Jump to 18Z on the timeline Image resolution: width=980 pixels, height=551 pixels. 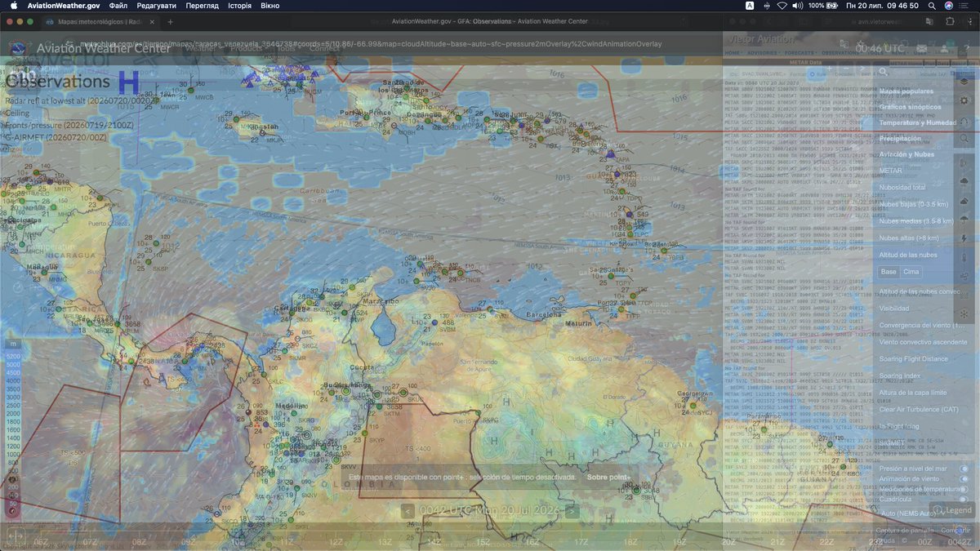tap(630, 542)
